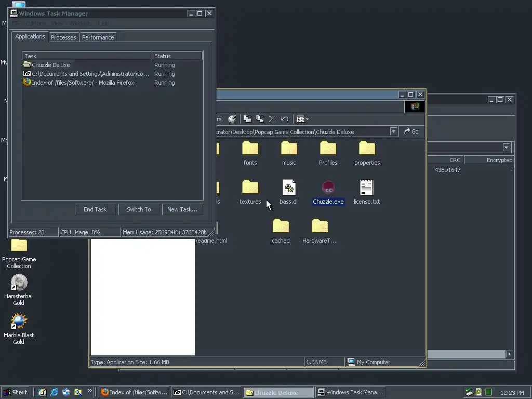532x399 pixels.
Task: Open the File menu in Task Manager
Action: [16, 23]
